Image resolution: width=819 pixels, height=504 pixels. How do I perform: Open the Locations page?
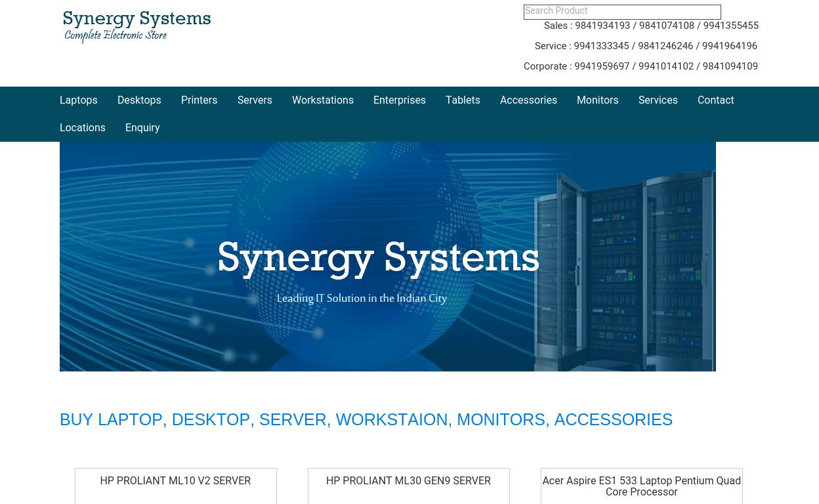pyautogui.click(x=83, y=128)
